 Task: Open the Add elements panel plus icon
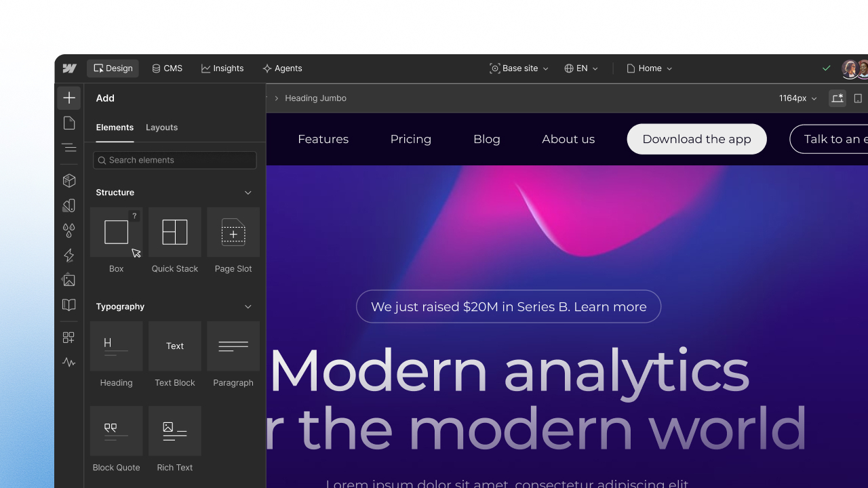click(69, 98)
